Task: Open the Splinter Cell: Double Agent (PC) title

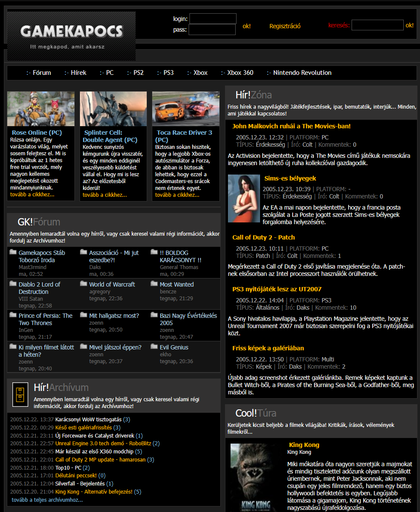Action: pyautogui.click(x=110, y=136)
